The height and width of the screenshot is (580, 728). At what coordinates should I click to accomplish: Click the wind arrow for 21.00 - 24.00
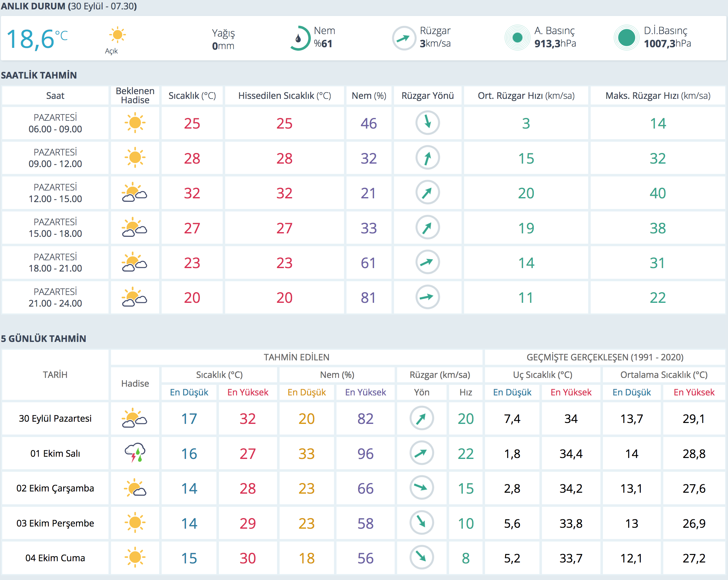pyautogui.click(x=427, y=297)
